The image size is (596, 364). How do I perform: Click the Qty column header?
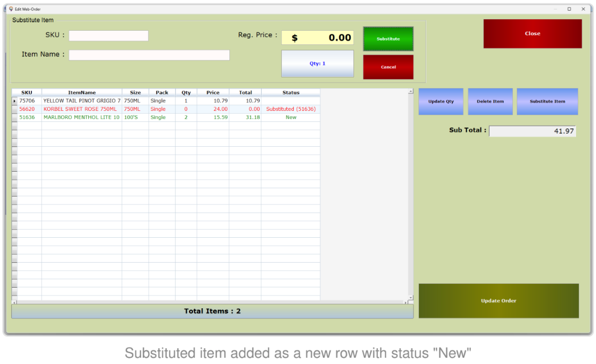pyautogui.click(x=186, y=92)
